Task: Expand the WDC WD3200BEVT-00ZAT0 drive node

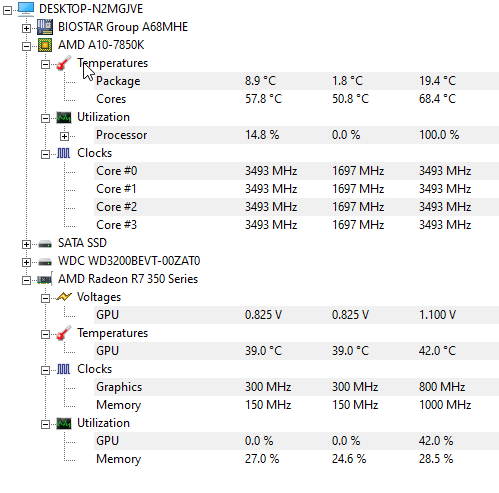Action: click(x=26, y=262)
